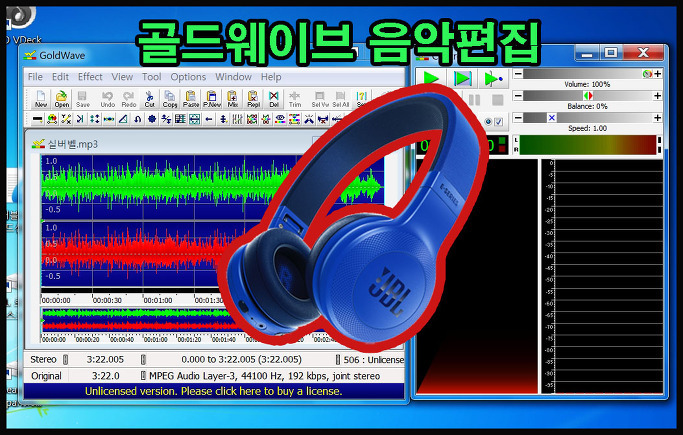This screenshot has height=435, width=683.
Task: Click the Speed slider X handle
Action: [x=552, y=118]
